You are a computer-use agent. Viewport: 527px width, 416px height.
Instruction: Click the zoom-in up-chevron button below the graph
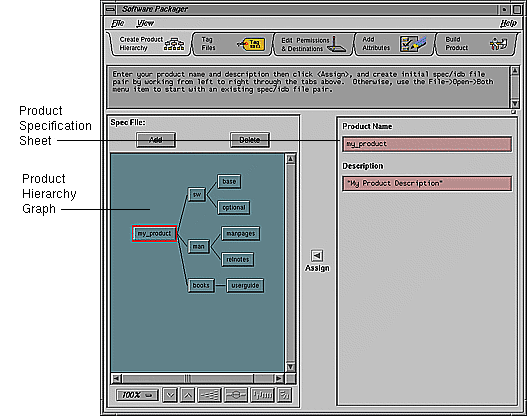(188, 395)
